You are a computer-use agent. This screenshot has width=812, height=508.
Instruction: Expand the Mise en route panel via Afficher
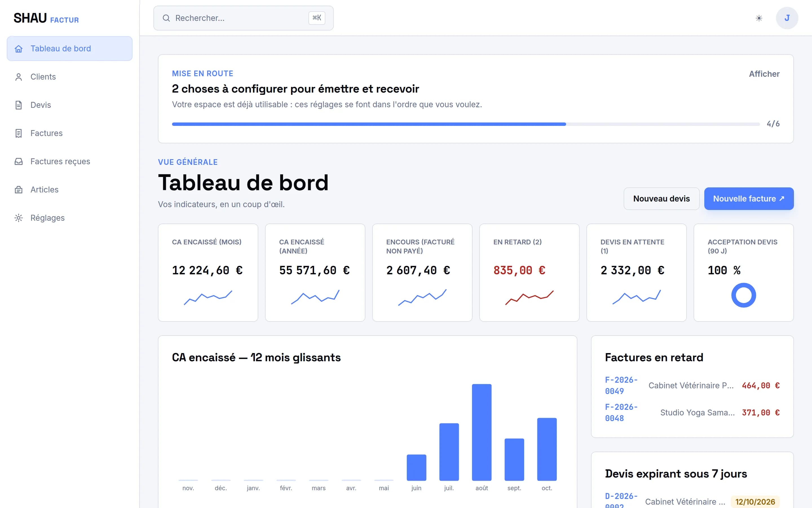pos(764,74)
